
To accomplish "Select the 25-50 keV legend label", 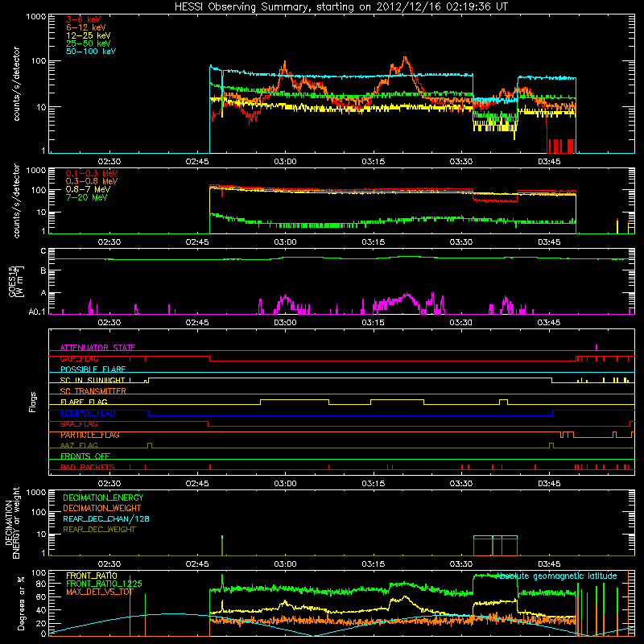I will point(88,43).
